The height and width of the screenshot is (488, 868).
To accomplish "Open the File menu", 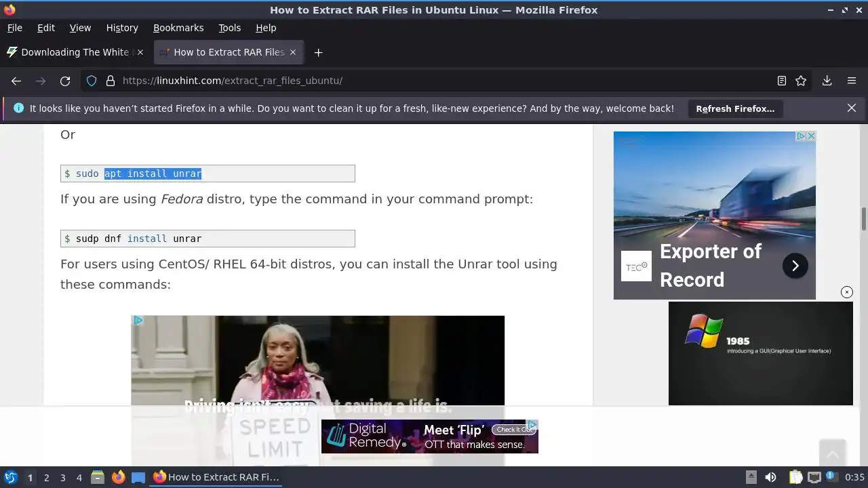I will coord(15,28).
